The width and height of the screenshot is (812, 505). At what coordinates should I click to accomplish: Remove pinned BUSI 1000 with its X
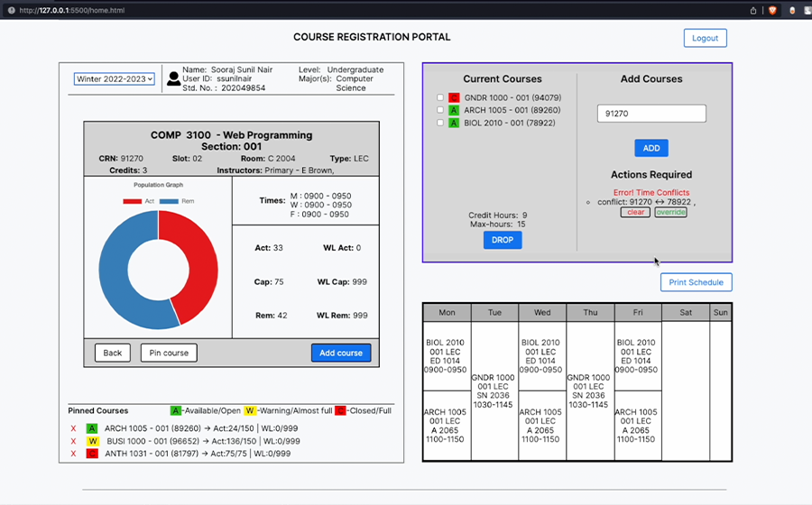(x=74, y=441)
